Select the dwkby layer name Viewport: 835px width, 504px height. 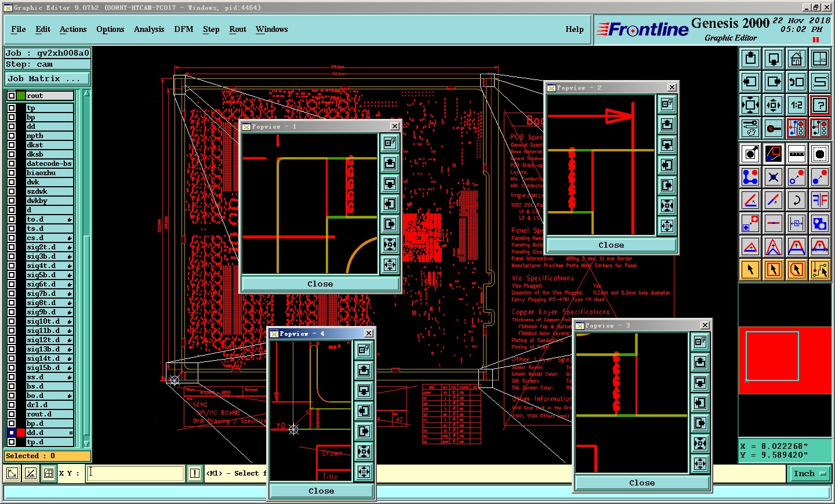[x=49, y=201]
